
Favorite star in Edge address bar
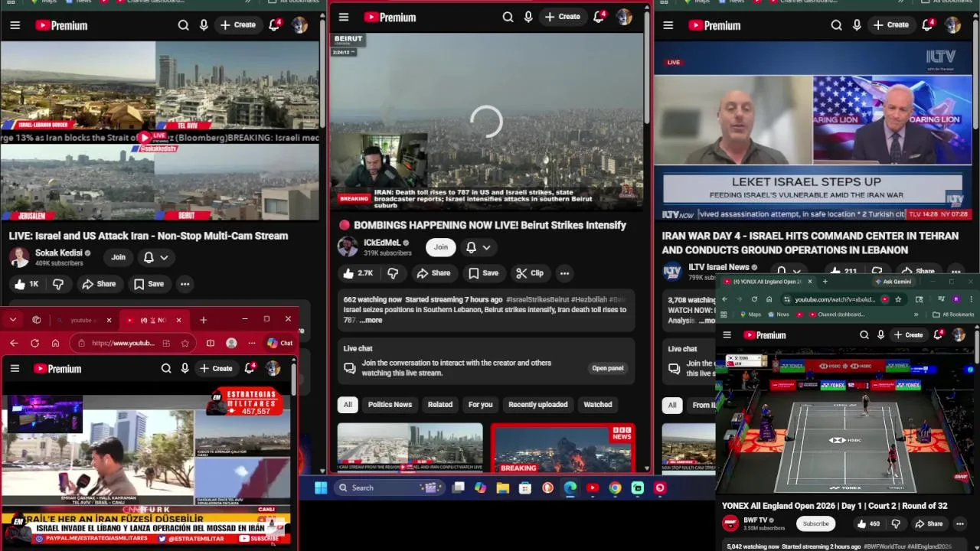185,343
